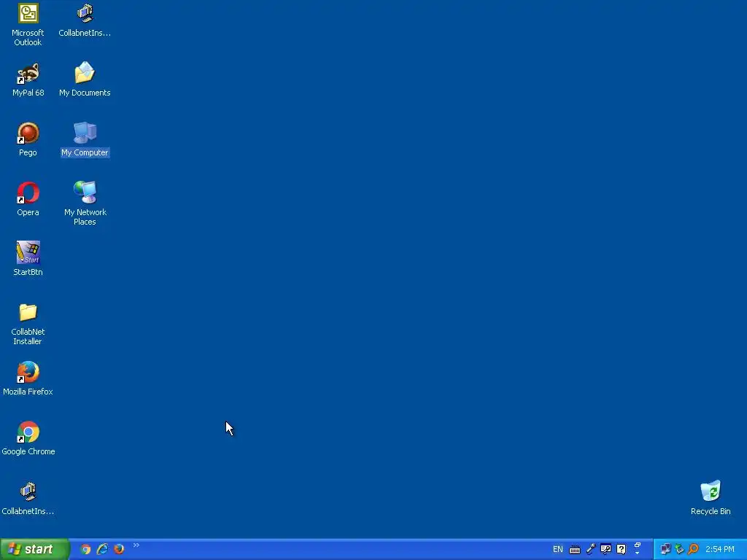This screenshot has height=560, width=747.
Task: Select the MyPal 68 shortcut icon
Action: [28, 80]
